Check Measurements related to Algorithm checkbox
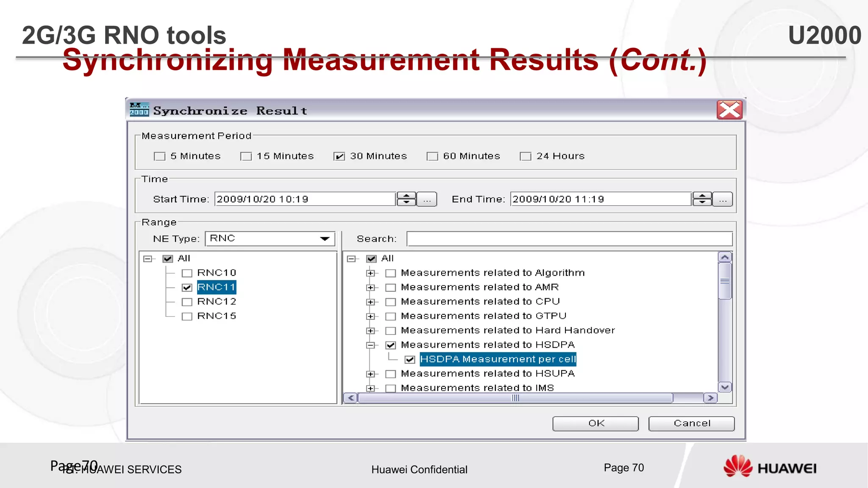This screenshot has height=488, width=868. tap(391, 273)
